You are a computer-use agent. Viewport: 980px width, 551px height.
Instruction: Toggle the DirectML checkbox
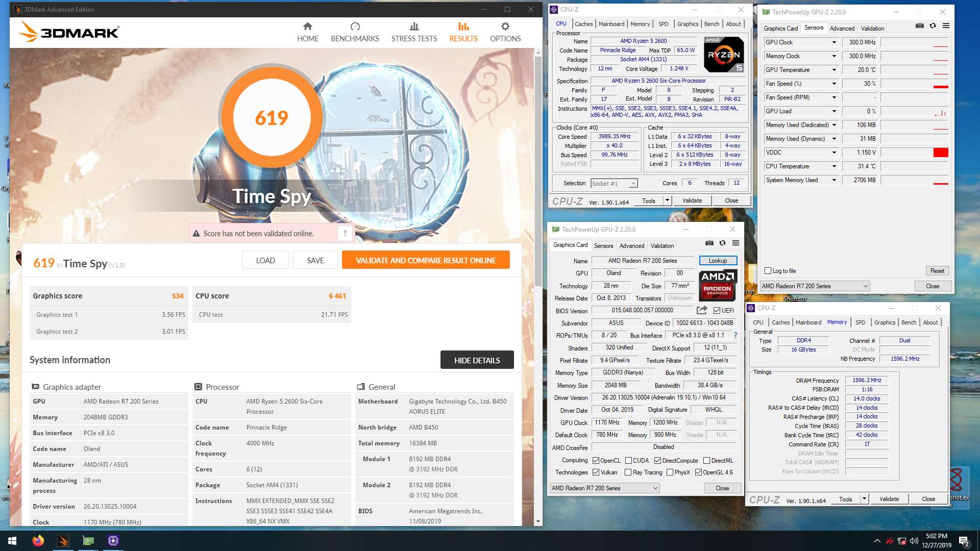coord(706,460)
